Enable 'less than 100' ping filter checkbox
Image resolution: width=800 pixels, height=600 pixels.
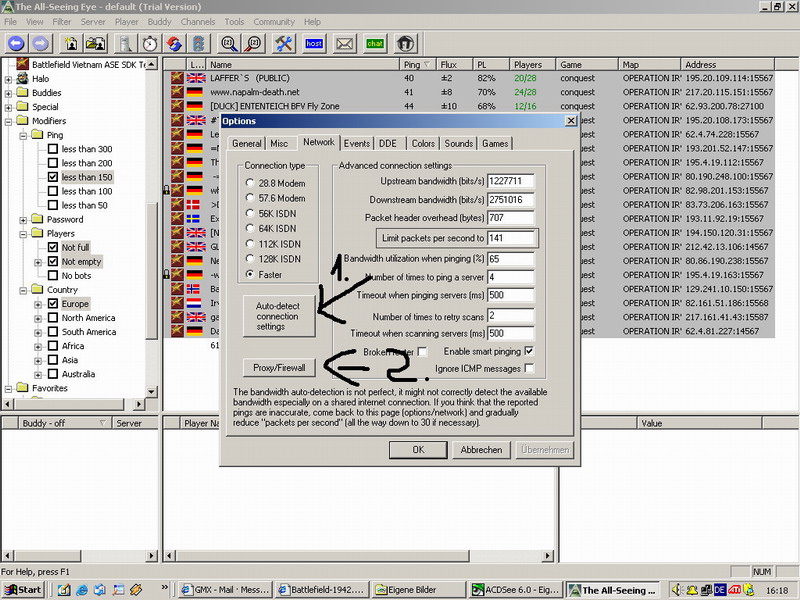coord(54,191)
